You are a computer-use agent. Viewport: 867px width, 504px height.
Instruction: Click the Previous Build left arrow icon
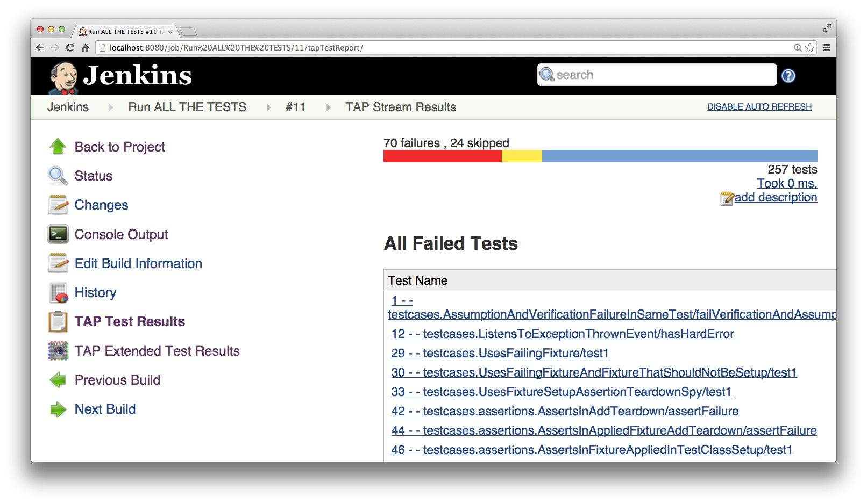pos(58,380)
